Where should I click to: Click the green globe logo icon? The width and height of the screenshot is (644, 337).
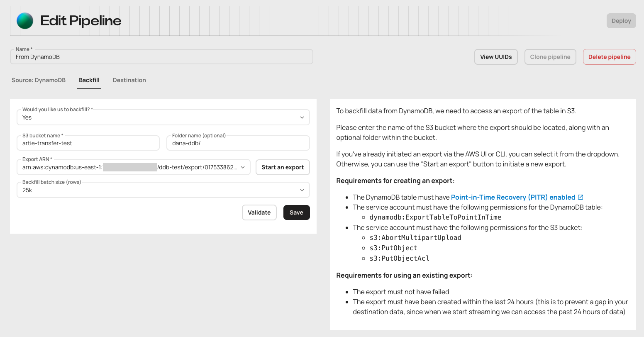(25, 21)
